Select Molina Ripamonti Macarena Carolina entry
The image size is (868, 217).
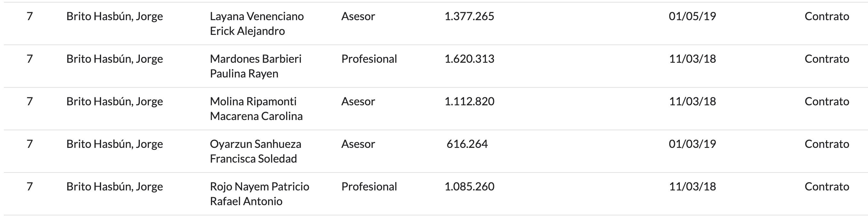coord(256,108)
